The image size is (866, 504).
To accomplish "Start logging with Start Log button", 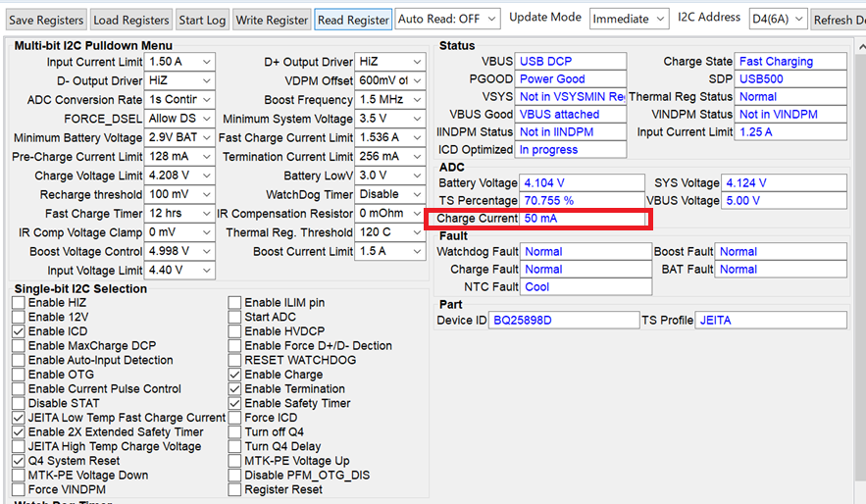I will point(202,20).
